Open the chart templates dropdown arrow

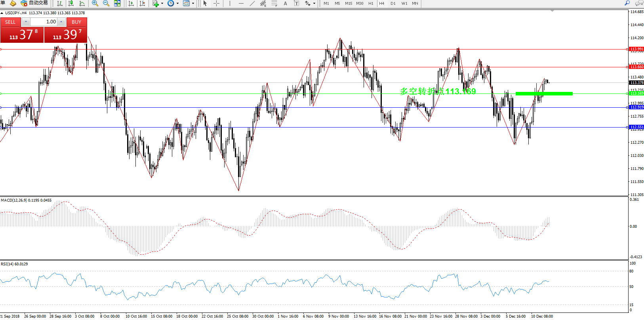click(x=193, y=4)
